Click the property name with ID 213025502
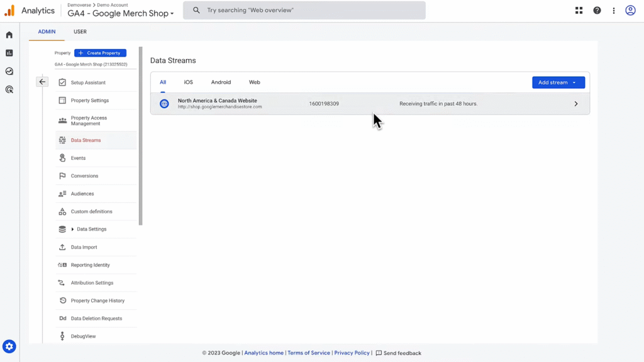644x362 pixels. (91, 65)
